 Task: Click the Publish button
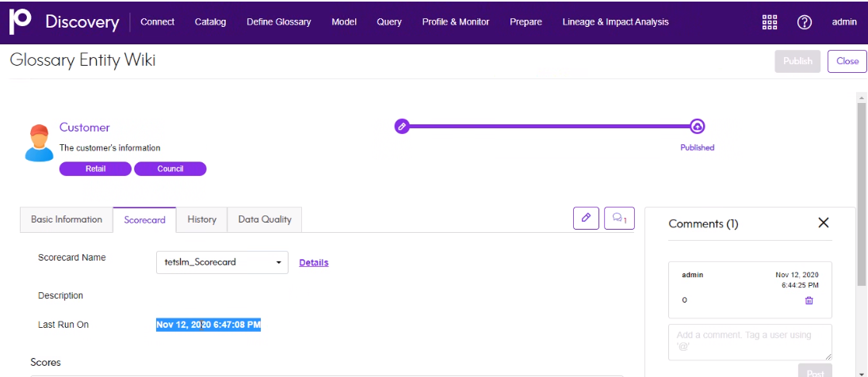point(797,61)
